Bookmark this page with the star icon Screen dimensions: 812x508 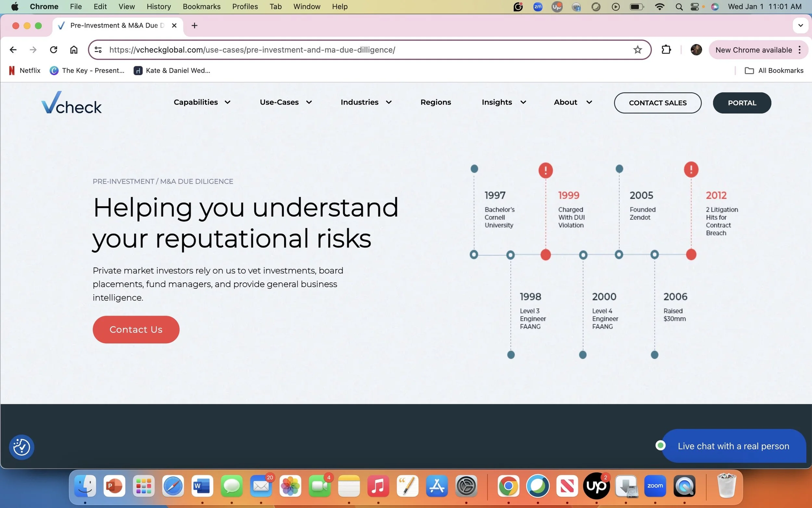pyautogui.click(x=637, y=50)
